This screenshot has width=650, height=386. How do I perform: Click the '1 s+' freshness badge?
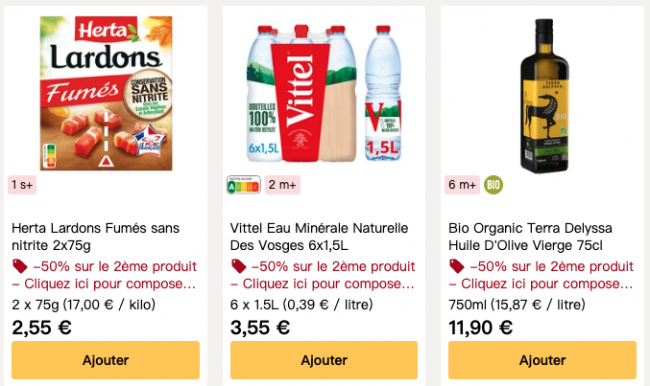click(x=22, y=185)
